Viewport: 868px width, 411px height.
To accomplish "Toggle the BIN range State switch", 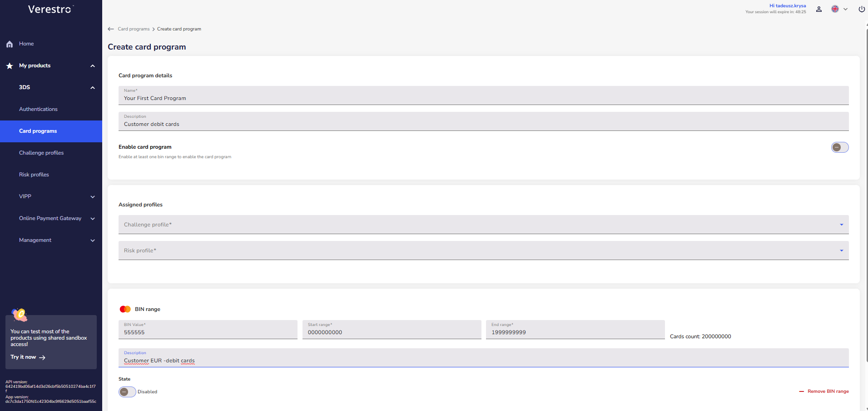I will coord(127,392).
